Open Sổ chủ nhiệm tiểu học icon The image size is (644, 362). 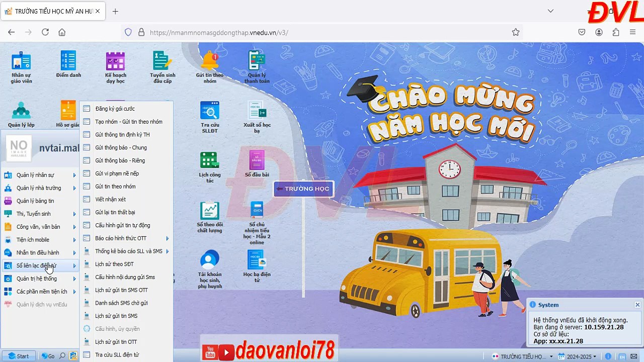(257, 223)
